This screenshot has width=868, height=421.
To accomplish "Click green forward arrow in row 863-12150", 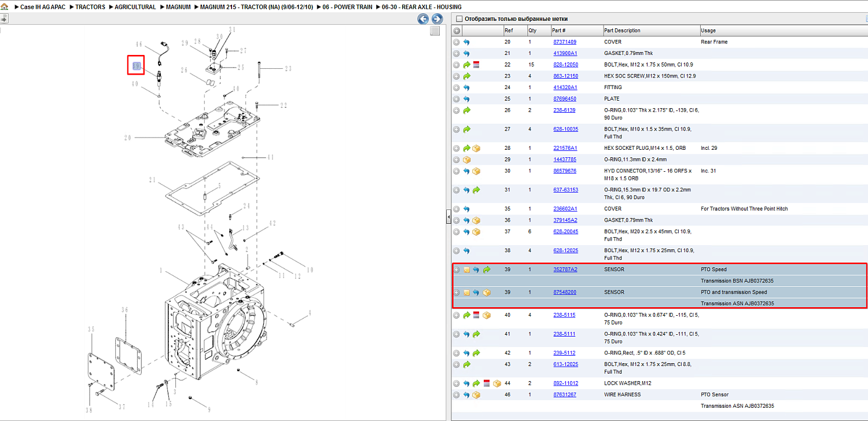I will [466, 76].
